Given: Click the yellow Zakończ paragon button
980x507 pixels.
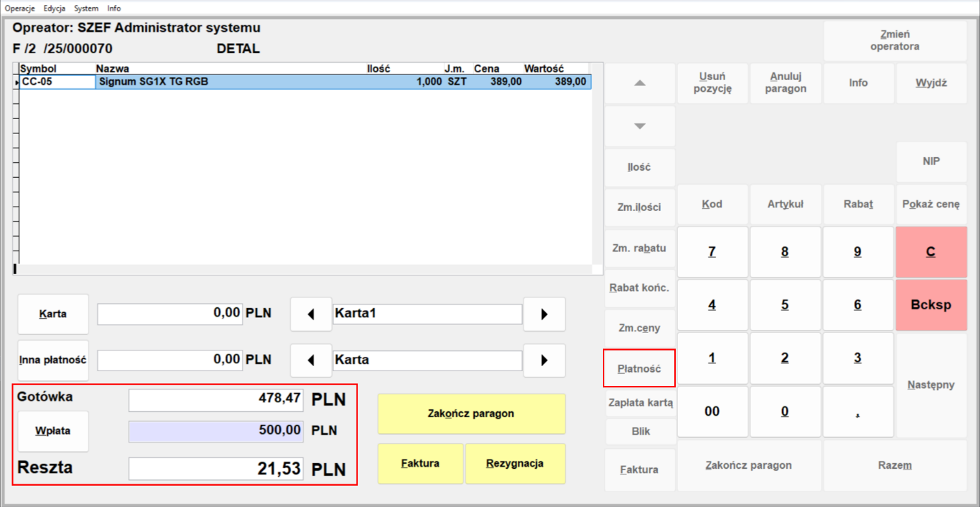Looking at the screenshot, I should [471, 414].
